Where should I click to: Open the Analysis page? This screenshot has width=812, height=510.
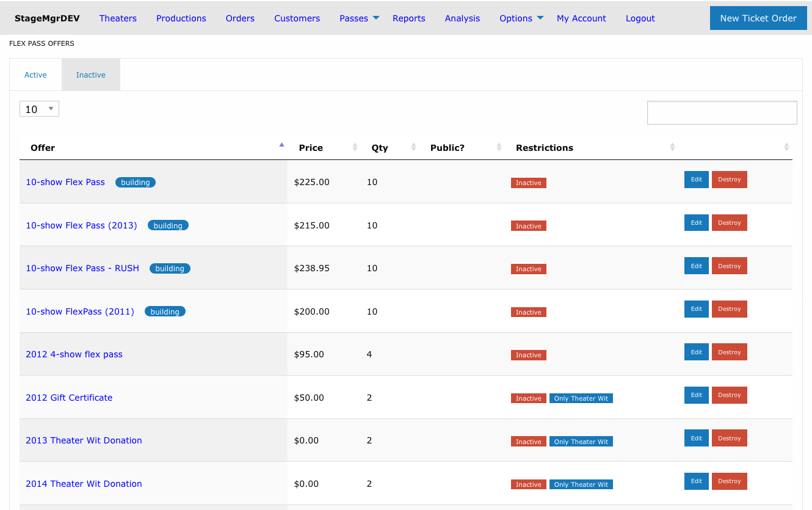[462, 18]
